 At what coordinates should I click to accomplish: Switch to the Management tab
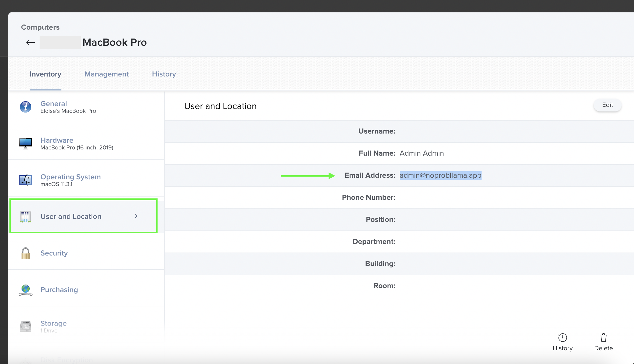[107, 74]
